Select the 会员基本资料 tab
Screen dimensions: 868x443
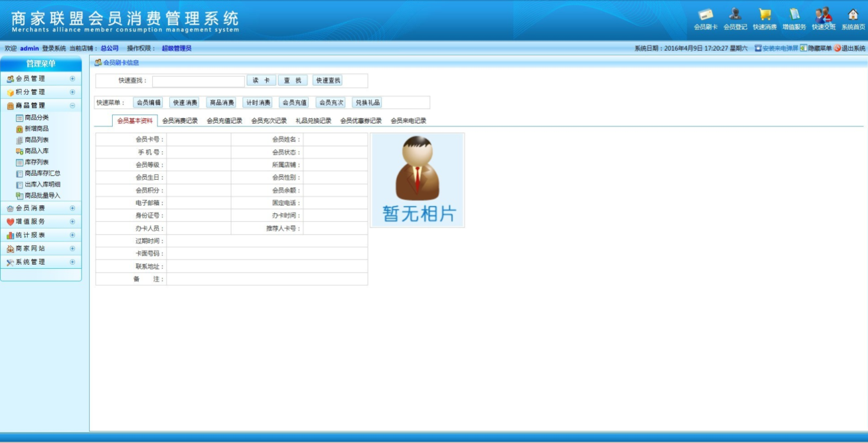tap(135, 120)
